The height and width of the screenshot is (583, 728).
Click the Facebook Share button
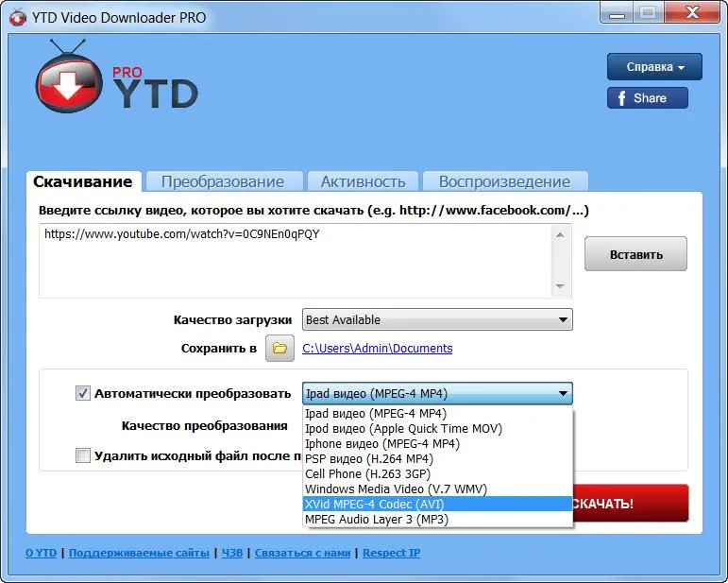click(x=647, y=98)
